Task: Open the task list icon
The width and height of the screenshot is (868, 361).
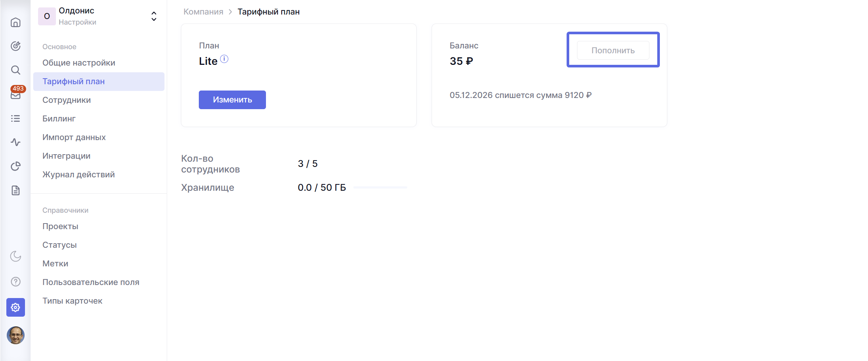Action: tap(16, 118)
